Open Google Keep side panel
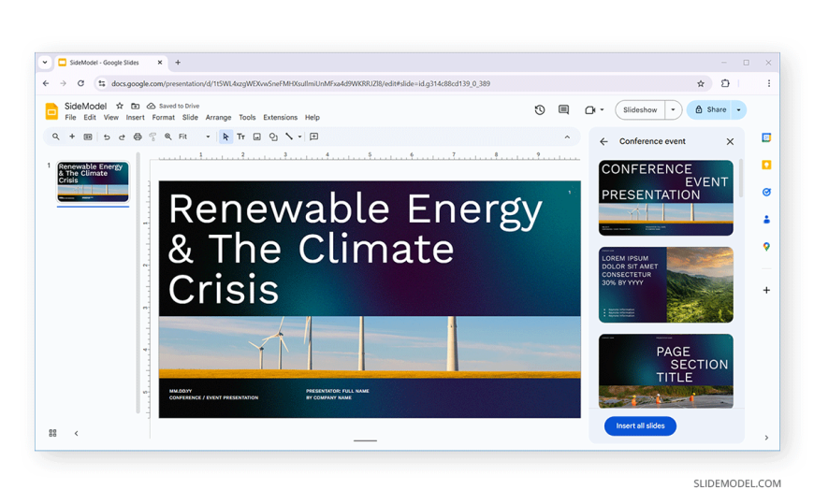Screen dimensions: 814x504 coord(766,166)
